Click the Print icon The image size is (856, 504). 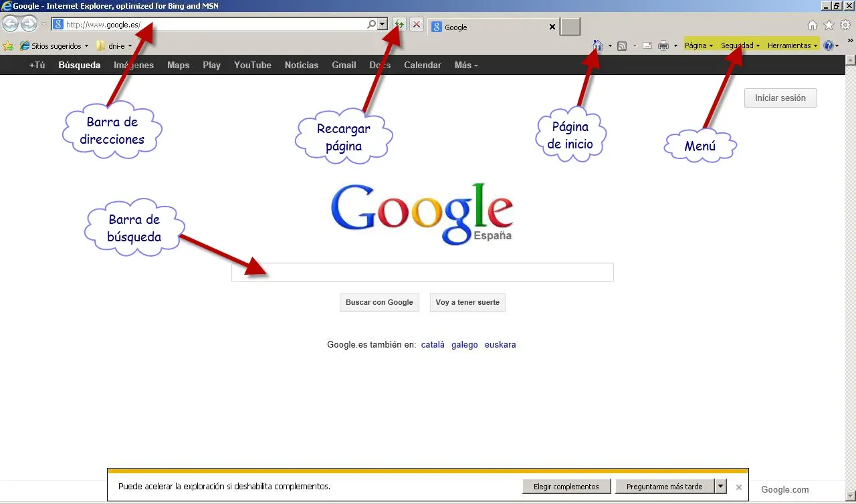coord(663,46)
